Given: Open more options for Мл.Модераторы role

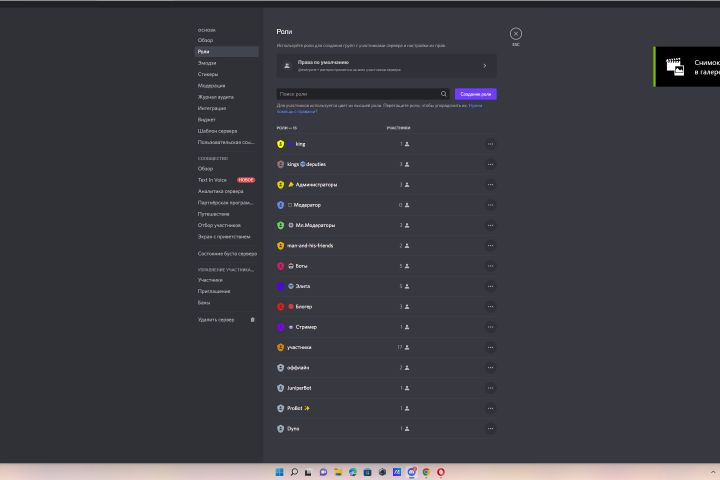Looking at the screenshot, I should click(x=490, y=226).
